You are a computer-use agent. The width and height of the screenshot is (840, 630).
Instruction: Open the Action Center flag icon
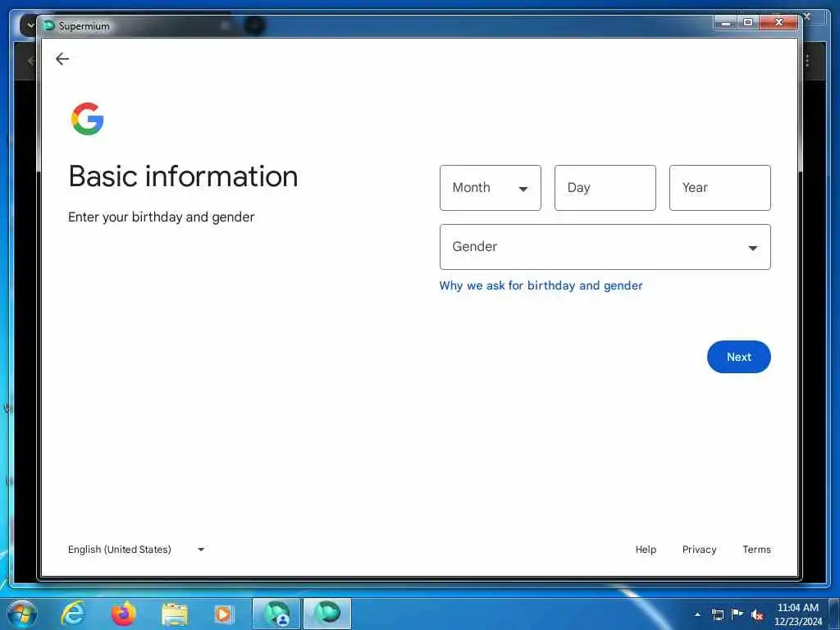(x=737, y=614)
